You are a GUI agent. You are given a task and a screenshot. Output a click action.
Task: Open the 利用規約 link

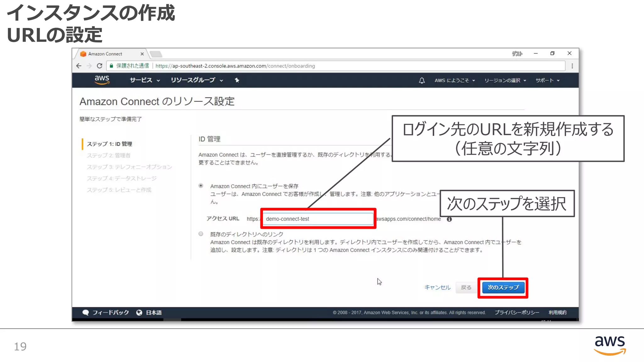558,312
